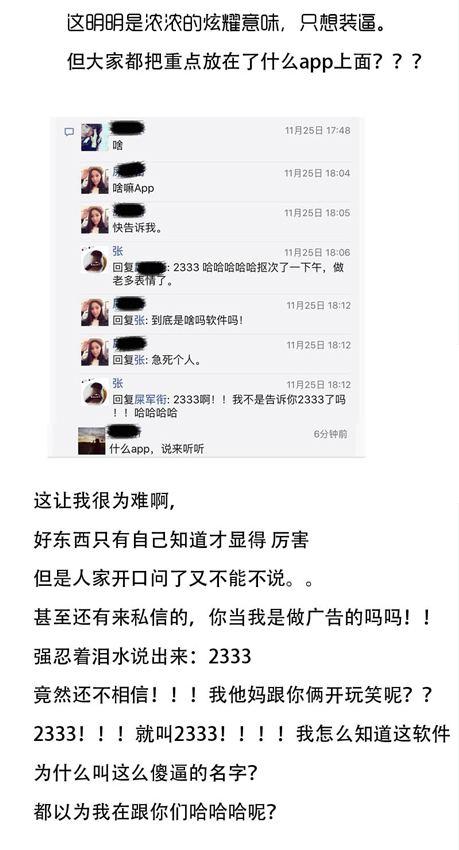Image resolution: width=459 pixels, height=850 pixels.
Task: Click the 张 username above the "2333啊" reply
Action: [118, 383]
